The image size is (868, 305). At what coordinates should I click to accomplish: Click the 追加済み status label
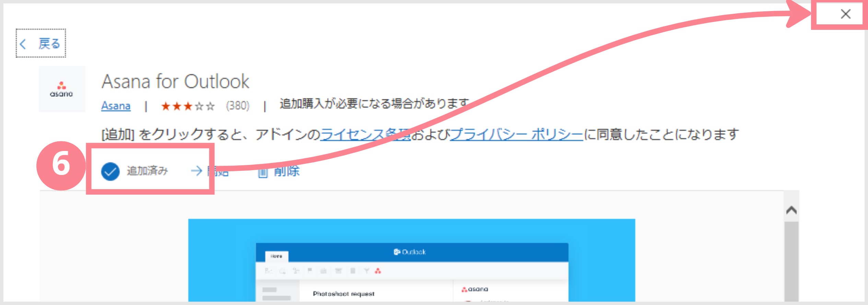click(x=148, y=171)
